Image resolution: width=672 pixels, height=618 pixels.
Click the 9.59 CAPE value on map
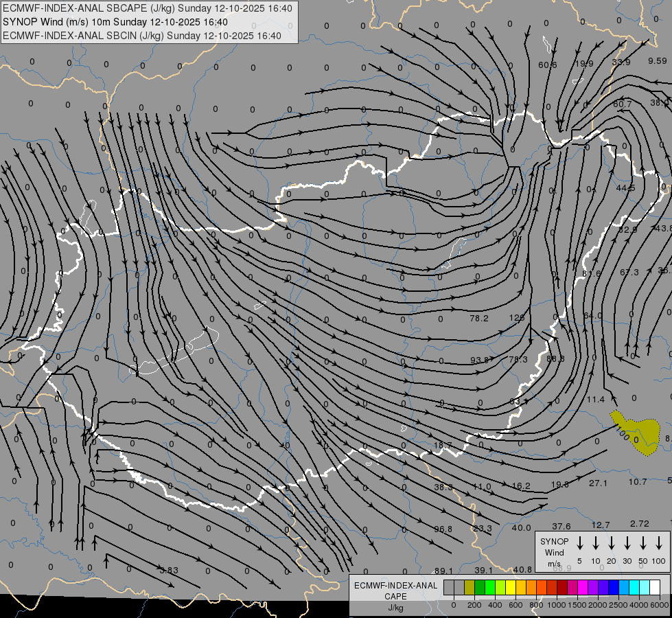658,61
